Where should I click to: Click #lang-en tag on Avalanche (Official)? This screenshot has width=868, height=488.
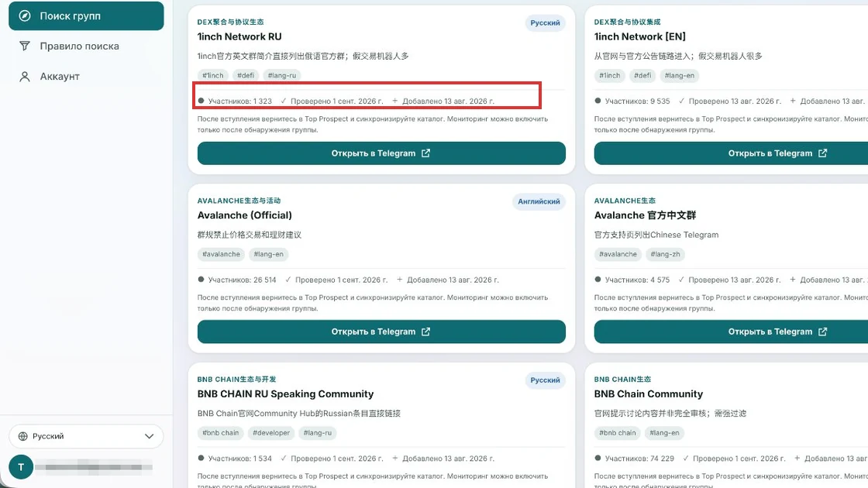(x=268, y=254)
